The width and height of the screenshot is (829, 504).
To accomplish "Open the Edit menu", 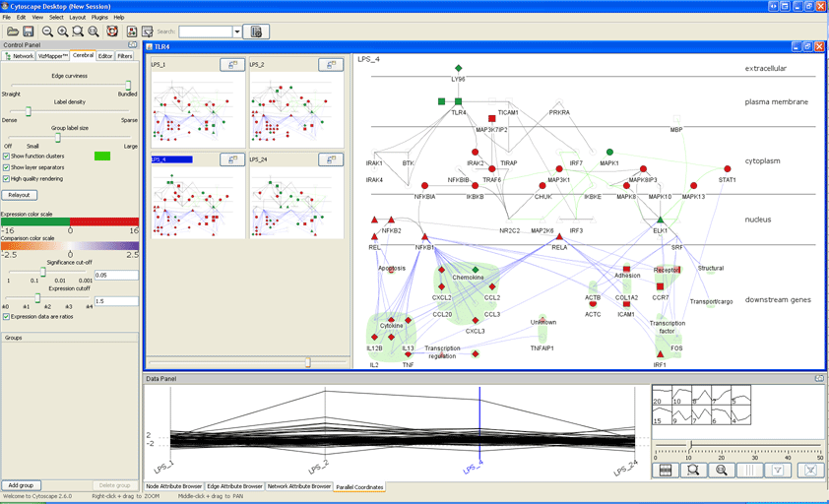I will pos(21,17).
